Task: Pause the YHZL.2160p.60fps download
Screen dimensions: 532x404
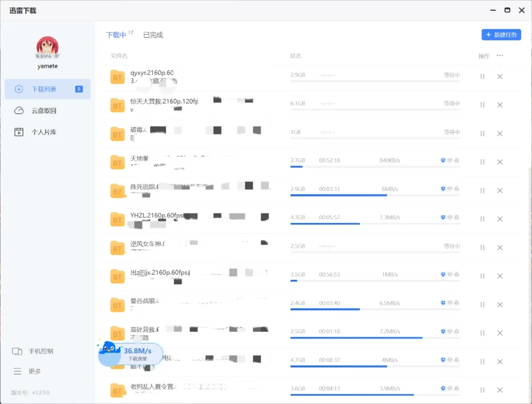Action: [x=482, y=219]
